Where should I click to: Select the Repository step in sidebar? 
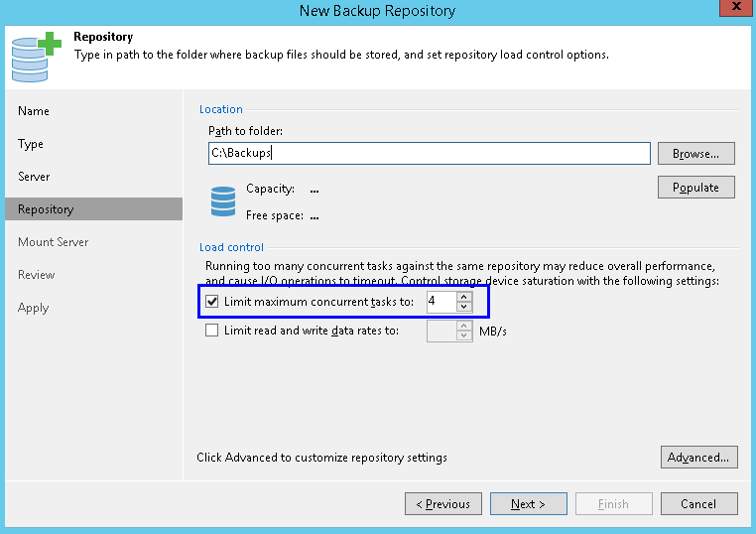(x=46, y=209)
